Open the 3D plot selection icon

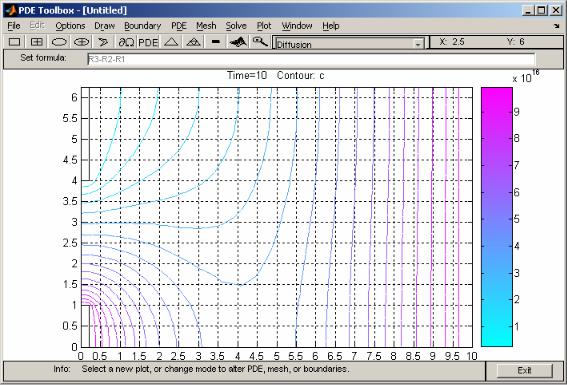[x=238, y=42]
